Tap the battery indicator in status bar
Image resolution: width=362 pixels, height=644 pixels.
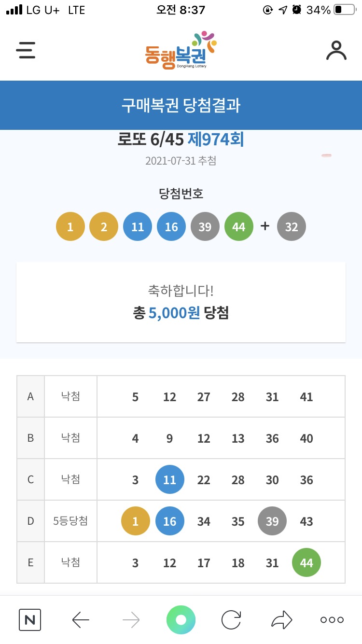(x=344, y=10)
